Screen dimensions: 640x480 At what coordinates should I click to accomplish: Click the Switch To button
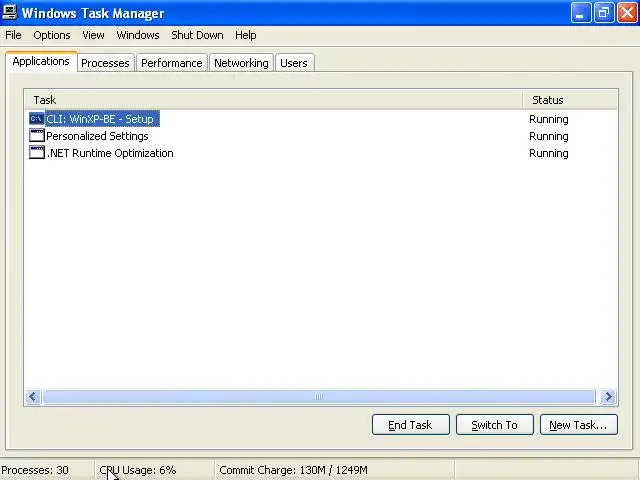[495, 425]
